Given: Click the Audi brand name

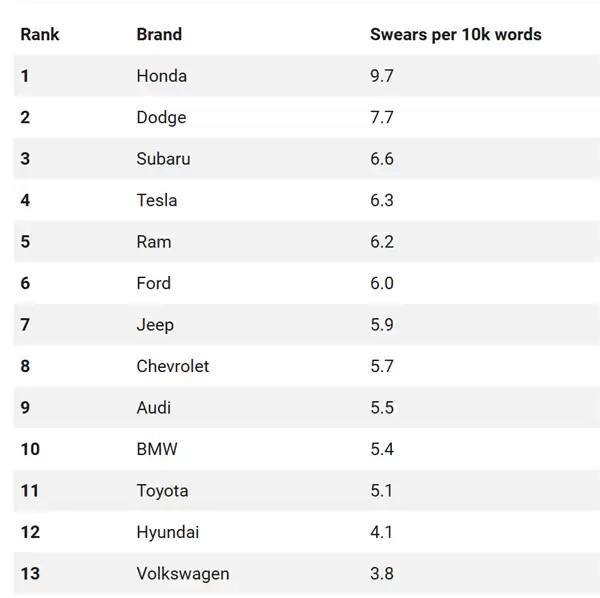Looking at the screenshot, I should coord(154,407).
